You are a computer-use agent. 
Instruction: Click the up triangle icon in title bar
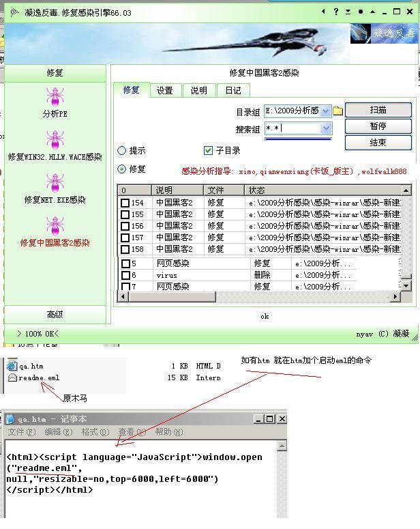[x=372, y=12]
